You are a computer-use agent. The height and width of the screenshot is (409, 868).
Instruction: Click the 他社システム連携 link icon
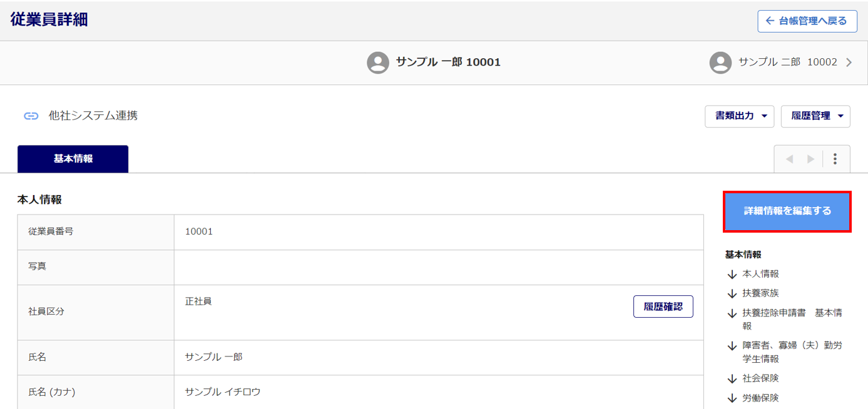click(31, 116)
